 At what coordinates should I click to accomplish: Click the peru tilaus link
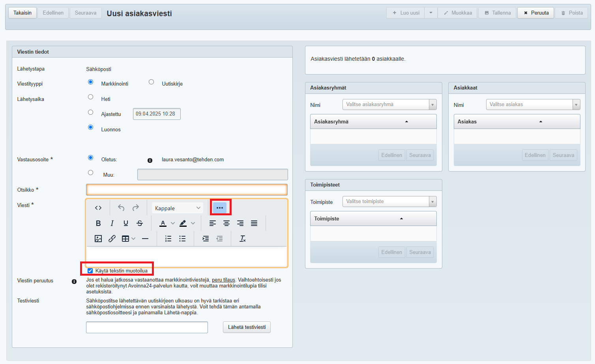(x=223, y=280)
